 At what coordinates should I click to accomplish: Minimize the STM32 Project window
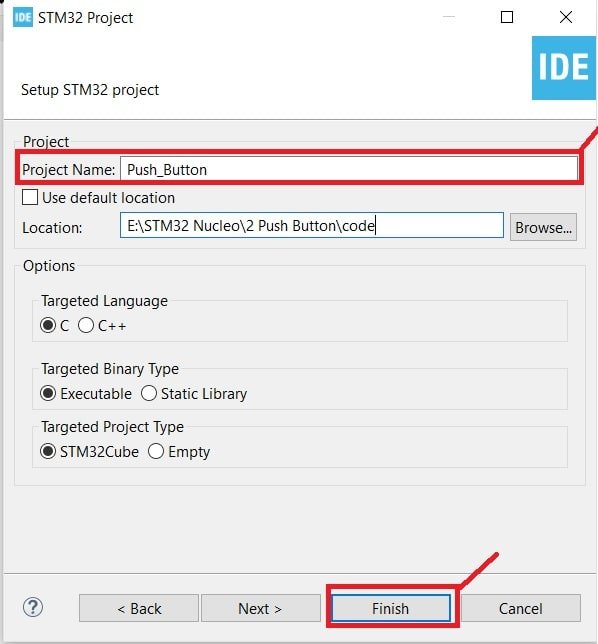(x=449, y=17)
